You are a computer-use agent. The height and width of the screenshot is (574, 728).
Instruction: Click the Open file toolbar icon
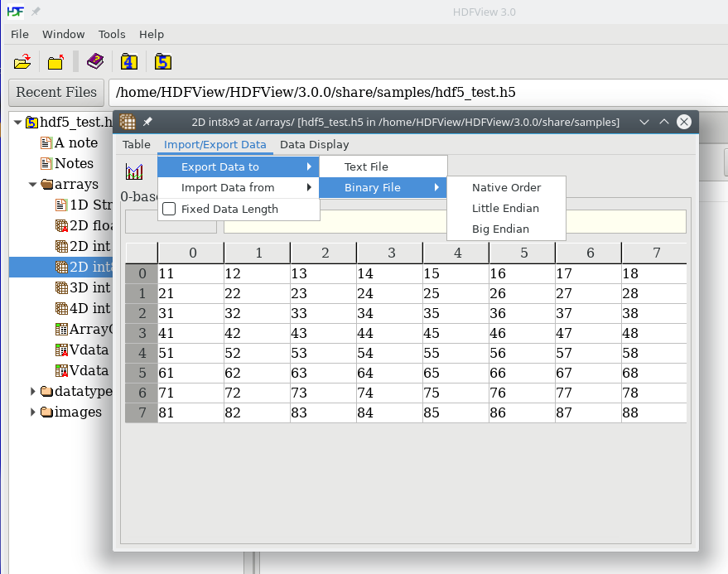[x=22, y=62]
